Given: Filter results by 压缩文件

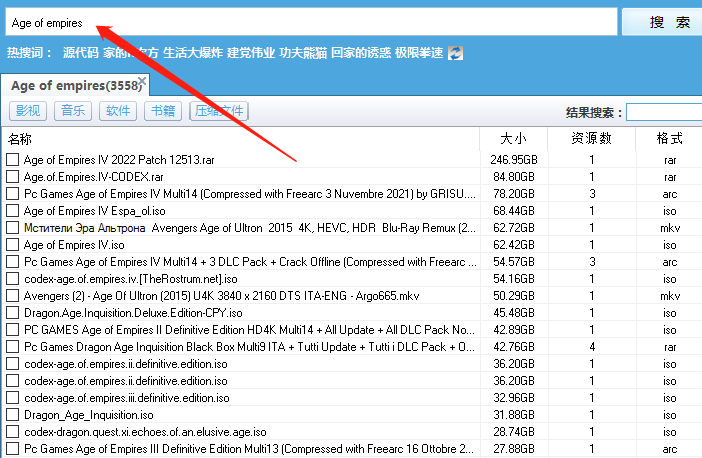Looking at the screenshot, I should 219,111.
